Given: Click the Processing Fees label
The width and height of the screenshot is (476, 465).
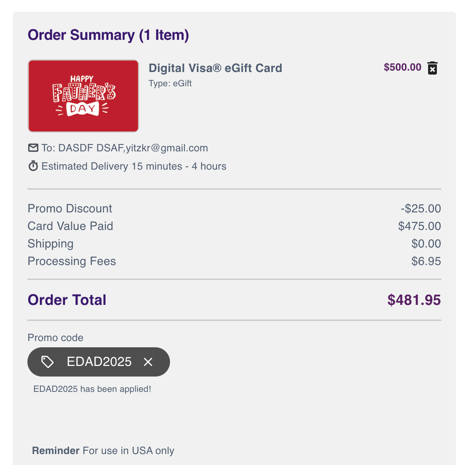Looking at the screenshot, I should [x=72, y=261].
